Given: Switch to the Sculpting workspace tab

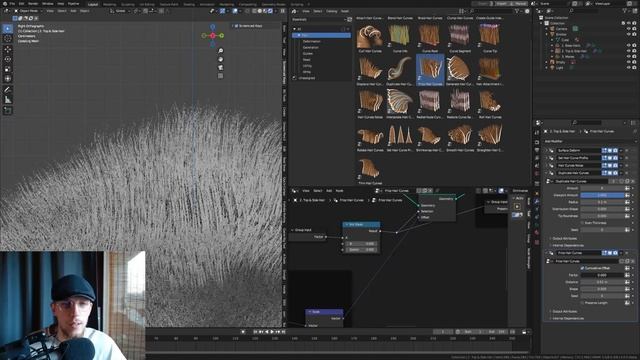Looking at the screenshot, I should [128, 4].
